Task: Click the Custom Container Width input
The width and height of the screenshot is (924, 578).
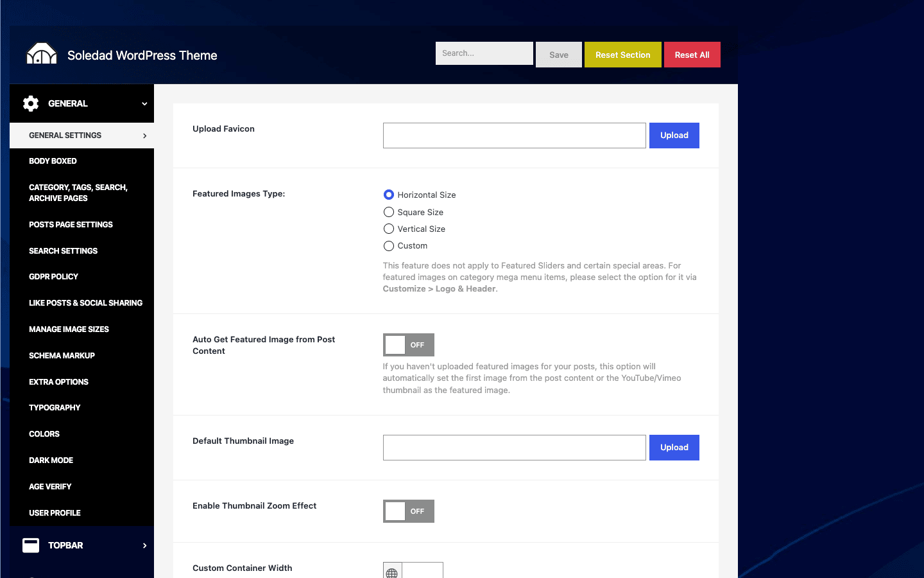Action: tap(422, 570)
